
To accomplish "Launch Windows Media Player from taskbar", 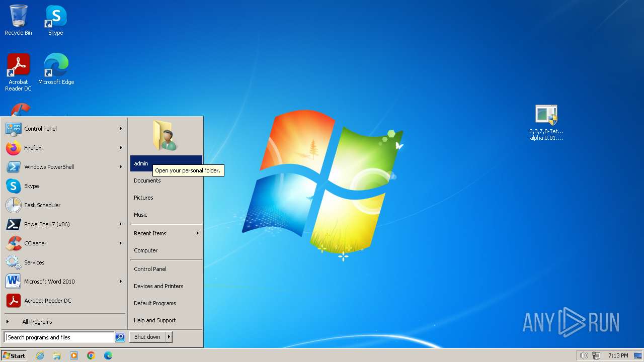I will pyautogui.click(x=74, y=355).
